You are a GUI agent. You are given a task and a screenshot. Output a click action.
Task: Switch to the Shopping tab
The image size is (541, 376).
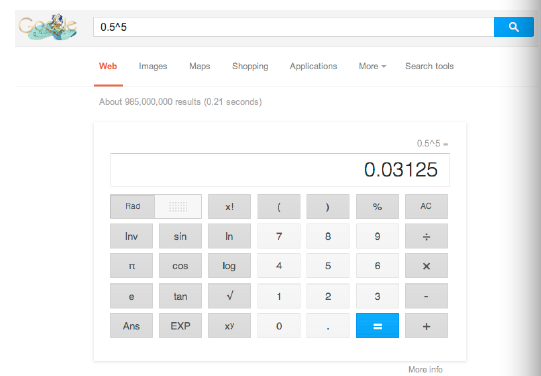(250, 66)
